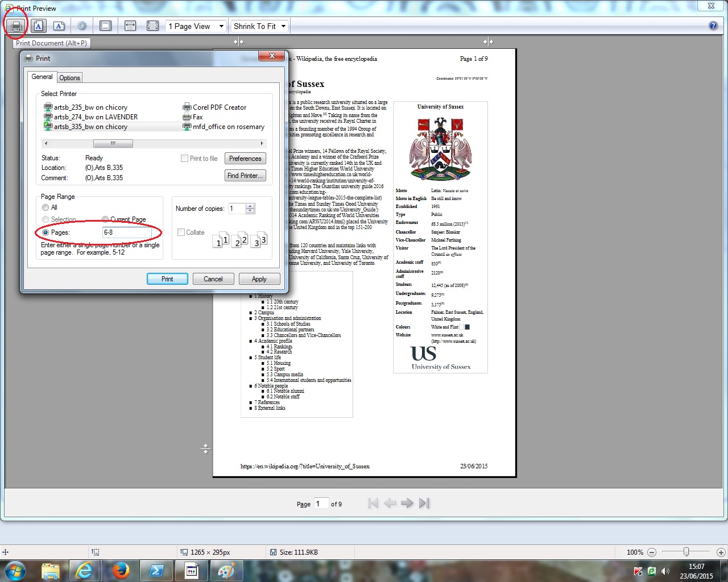Open the Shrink To Fit dropdown
Screen dimensions: 728x582
(260, 26)
